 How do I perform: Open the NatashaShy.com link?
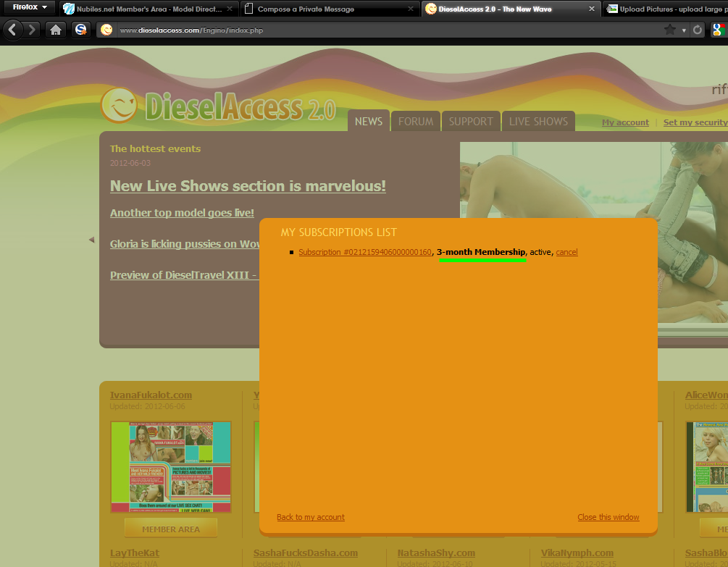pyautogui.click(x=436, y=553)
